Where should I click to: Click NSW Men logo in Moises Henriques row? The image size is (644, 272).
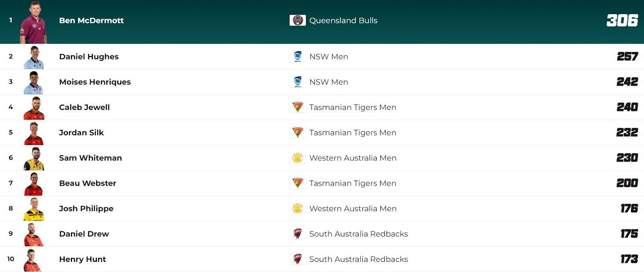pyautogui.click(x=297, y=82)
